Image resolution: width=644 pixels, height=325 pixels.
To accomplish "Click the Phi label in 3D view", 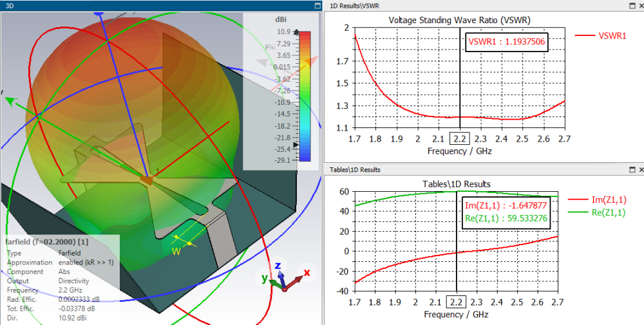I will tap(270, 47).
